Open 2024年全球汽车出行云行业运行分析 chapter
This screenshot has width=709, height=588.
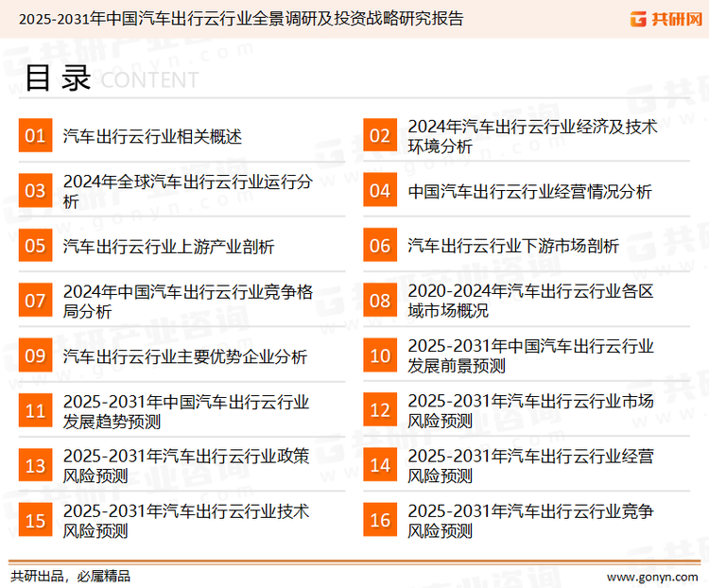[x=187, y=192]
